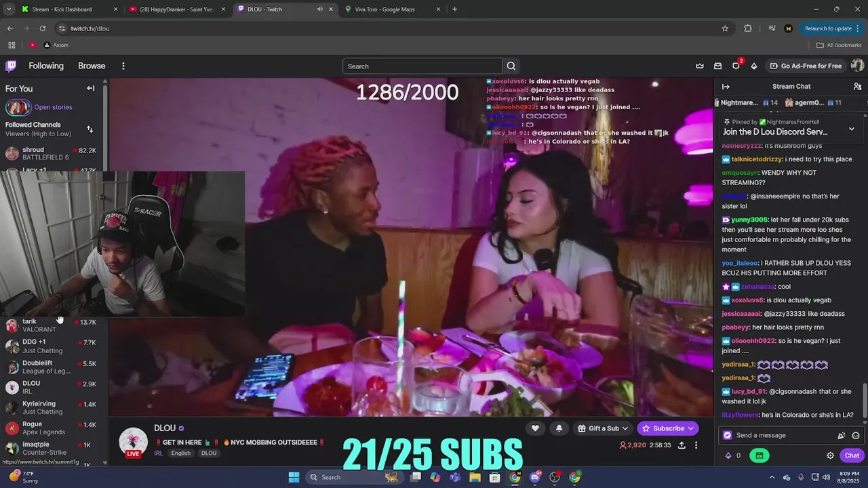Open chat identity badge icon in message box

[x=728, y=435]
